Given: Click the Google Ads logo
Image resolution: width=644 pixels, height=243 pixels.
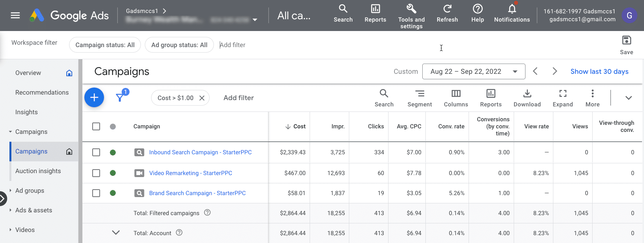Looking at the screenshot, I should click(x=69, y=15).
